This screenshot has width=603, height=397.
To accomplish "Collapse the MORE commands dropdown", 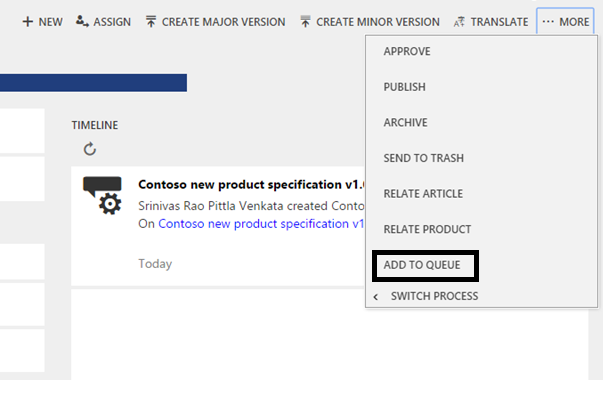I will 565,22.
